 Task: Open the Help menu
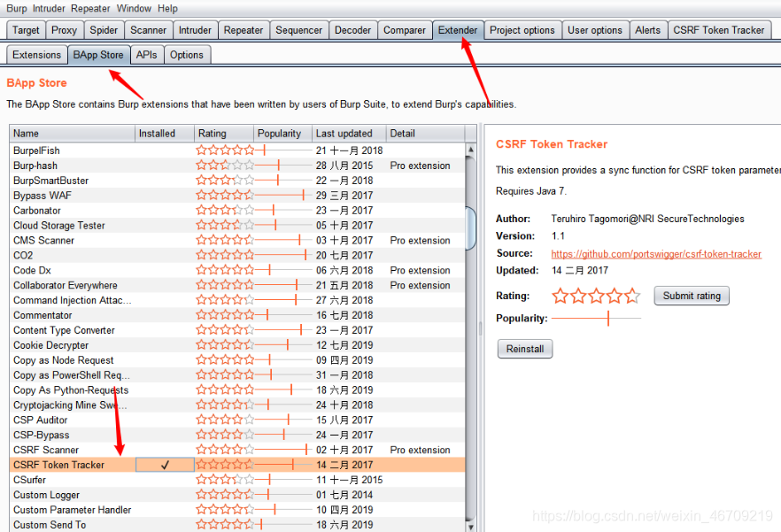[x=167, y=9]
